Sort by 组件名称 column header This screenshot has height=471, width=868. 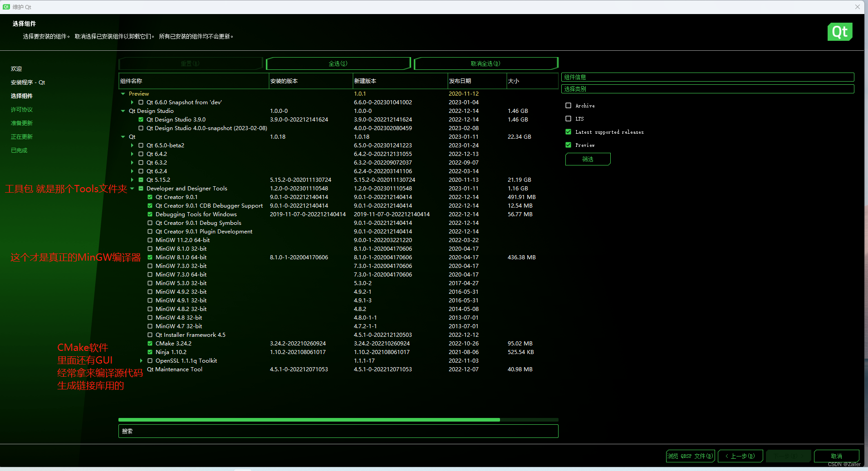pos(194,81)
